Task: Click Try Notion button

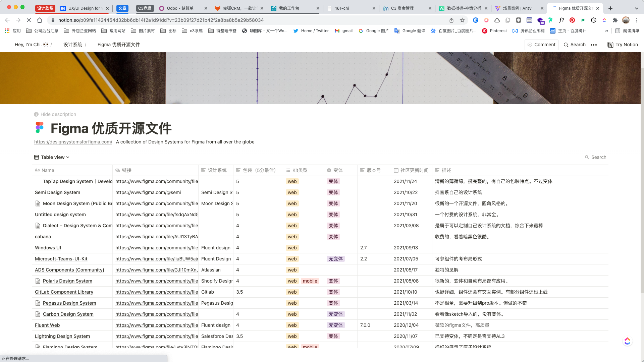Action: point(623,45)
